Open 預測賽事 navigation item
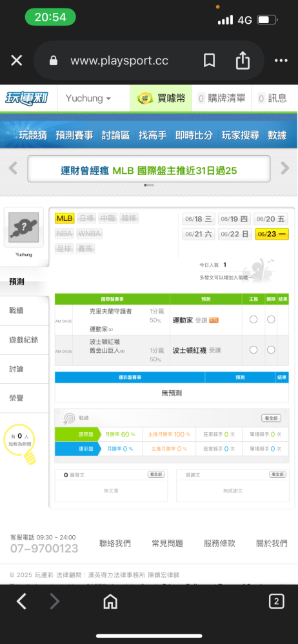 [x=74, y=135]
